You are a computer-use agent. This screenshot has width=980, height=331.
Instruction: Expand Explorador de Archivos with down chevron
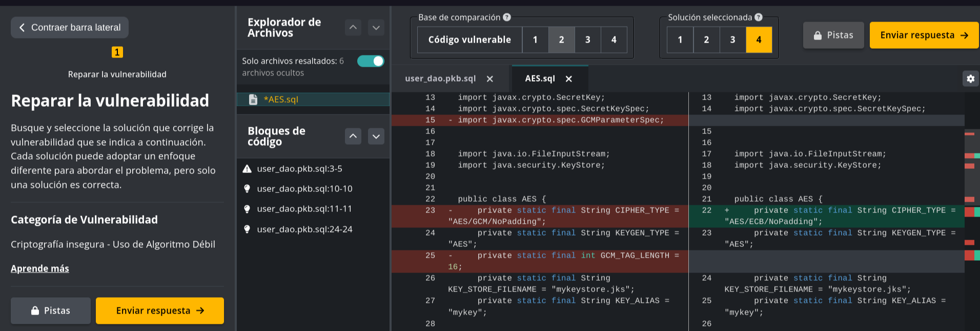pyautogui.click(x=376, y=27)
